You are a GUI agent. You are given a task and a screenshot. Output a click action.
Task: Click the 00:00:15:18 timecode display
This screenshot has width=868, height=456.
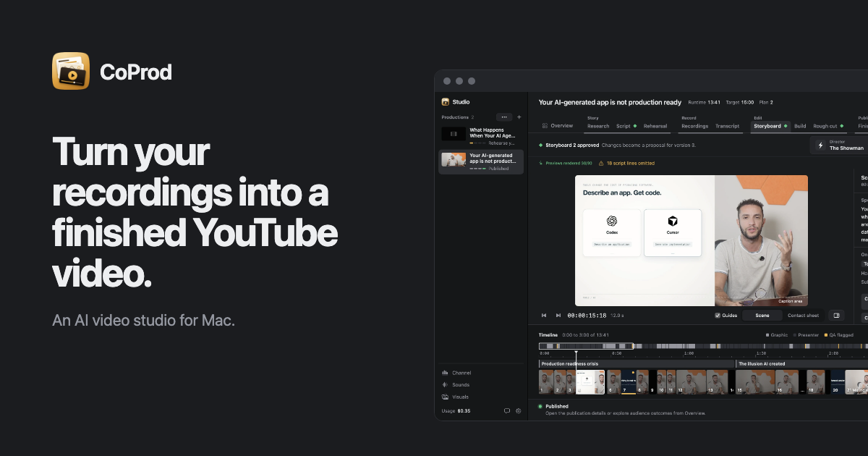587,316
